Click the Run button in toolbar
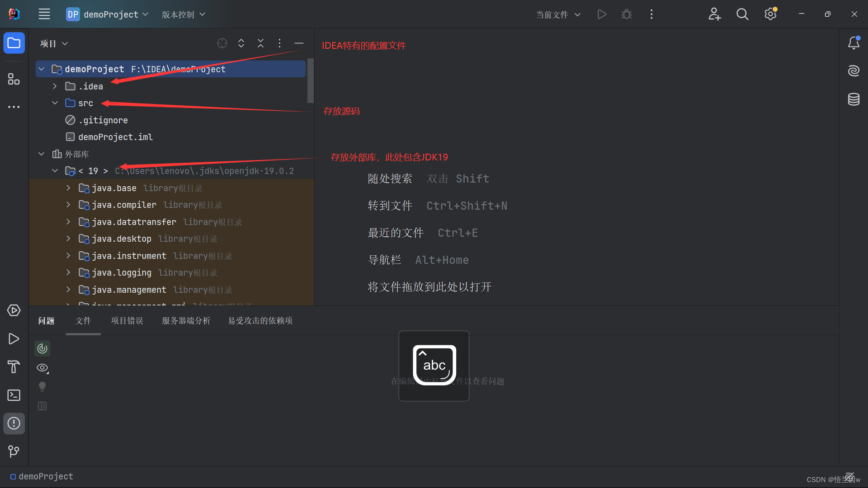The height and width of the screenshot is (488, 868). (602, 14)
